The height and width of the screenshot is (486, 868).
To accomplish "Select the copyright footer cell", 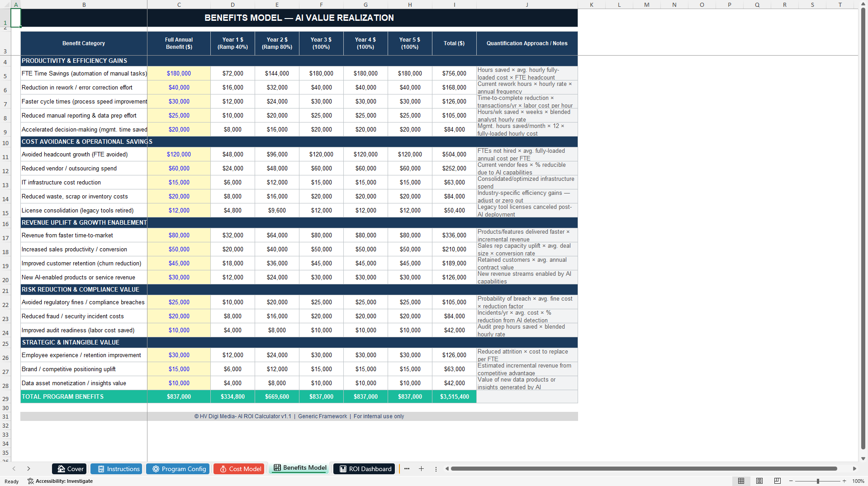I will (x=299, y=416).
